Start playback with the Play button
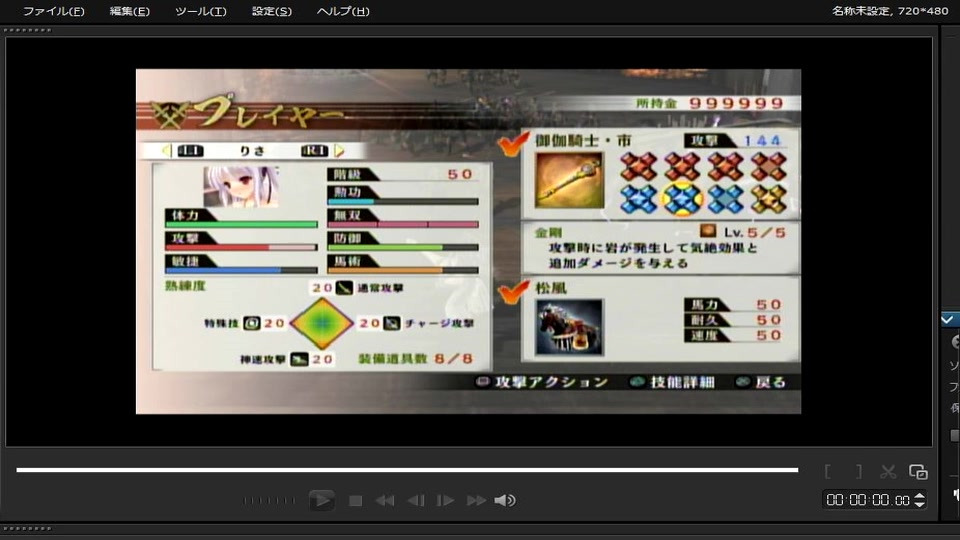This screenshot has width=960, height=540. pyautogui.click(x=321, y=500)
